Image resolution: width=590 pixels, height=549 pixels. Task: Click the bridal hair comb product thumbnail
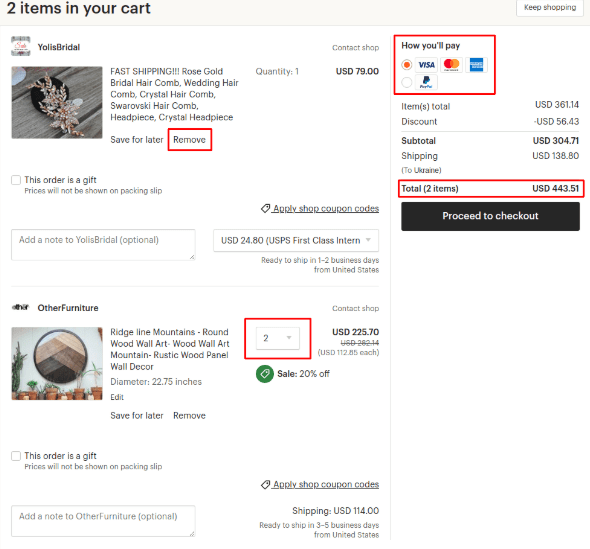pos(57,102)
